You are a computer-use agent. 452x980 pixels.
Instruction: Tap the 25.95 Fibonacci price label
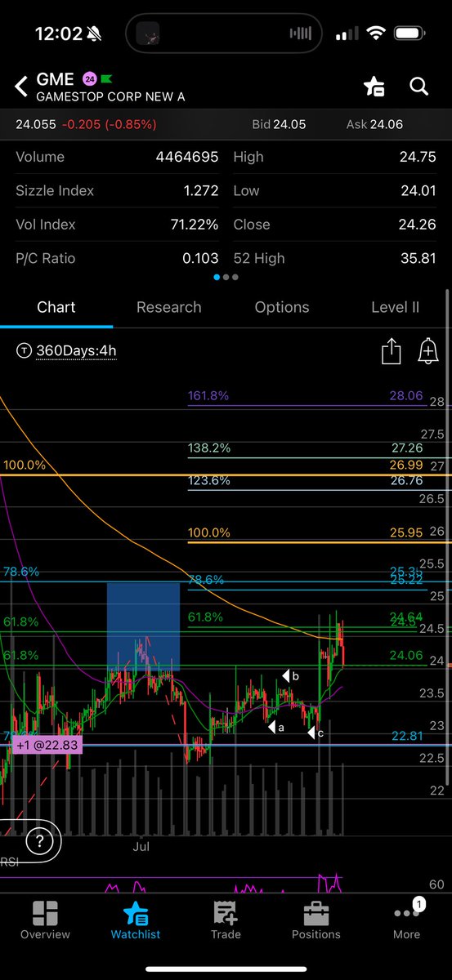click(406, 532)
